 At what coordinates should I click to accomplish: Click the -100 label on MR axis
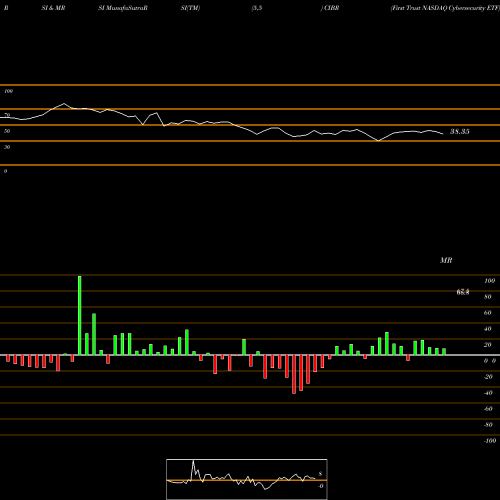(490, 441)
